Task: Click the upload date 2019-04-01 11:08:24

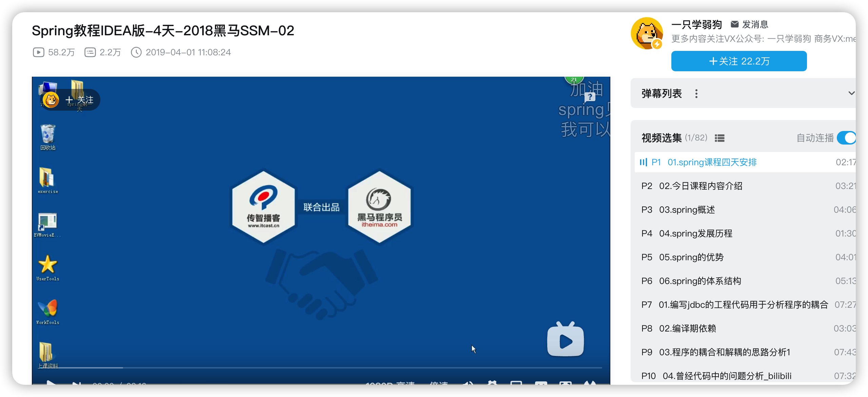Action: pyautogui.click(x=188, y=52)
